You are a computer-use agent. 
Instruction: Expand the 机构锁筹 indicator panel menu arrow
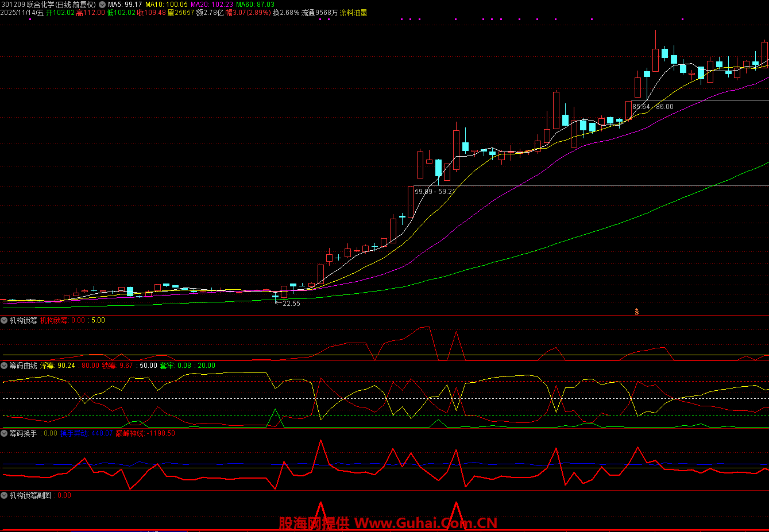click(x=5, y=320)
